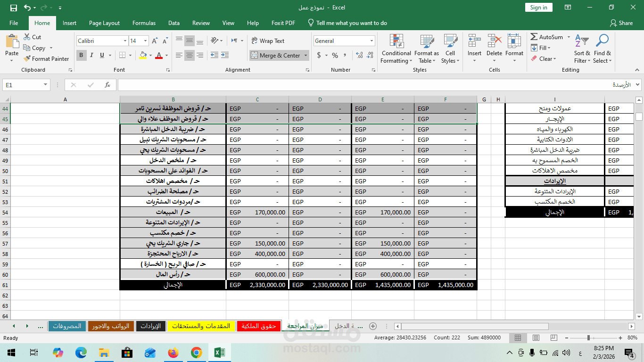Collapse the ribbon with the arrow
Screen dimensions: 644x362
click(638, 70)
